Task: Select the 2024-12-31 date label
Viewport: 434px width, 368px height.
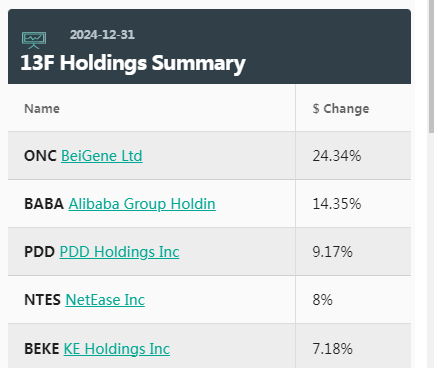Action: [x=102, y=35]
